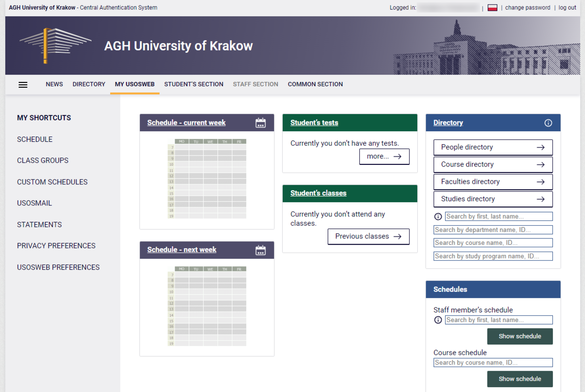Open People directory
The image size is (585, 392).
click(x=493, y=147)
